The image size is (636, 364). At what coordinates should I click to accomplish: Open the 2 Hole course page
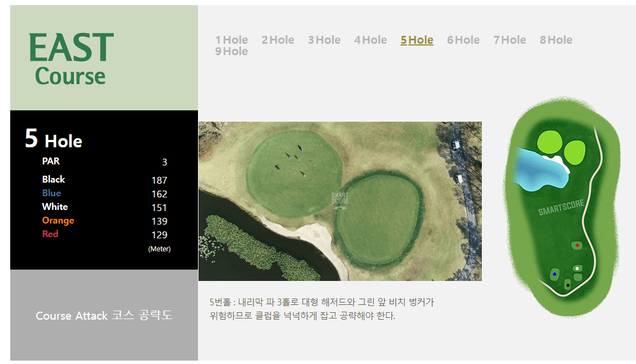point(278,40)
